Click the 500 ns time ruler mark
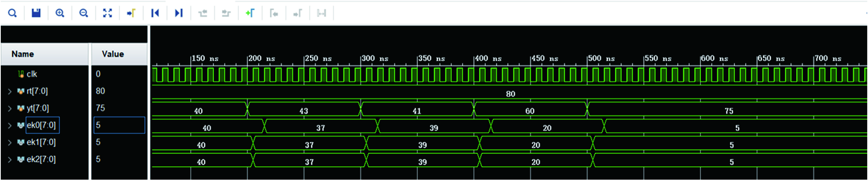Screen dimensions: 868x180 click(601, 58)
